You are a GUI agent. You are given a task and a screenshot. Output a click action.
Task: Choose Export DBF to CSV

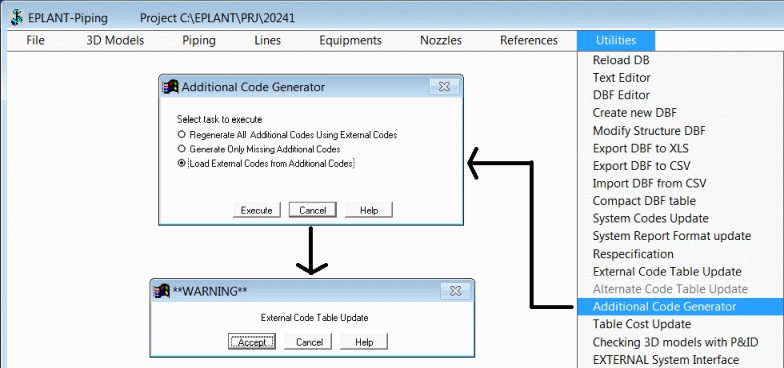[x=642, y=166]
